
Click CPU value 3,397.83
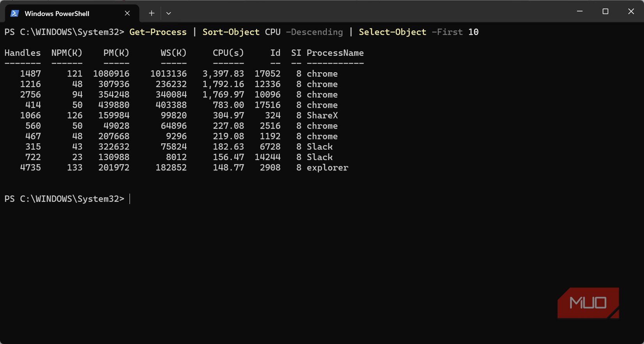click(223, 74)
